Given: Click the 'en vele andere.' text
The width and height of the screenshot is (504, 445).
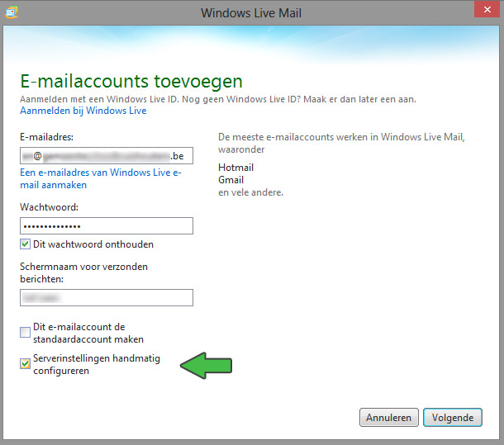Looking at the screenshot, I should point(250,192).
